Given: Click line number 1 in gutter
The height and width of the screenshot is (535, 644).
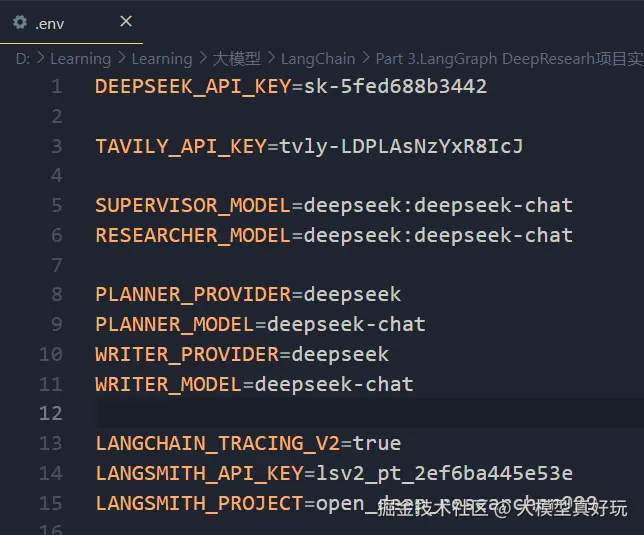Looking at the screenshot, I should click(x=57, y=87).
